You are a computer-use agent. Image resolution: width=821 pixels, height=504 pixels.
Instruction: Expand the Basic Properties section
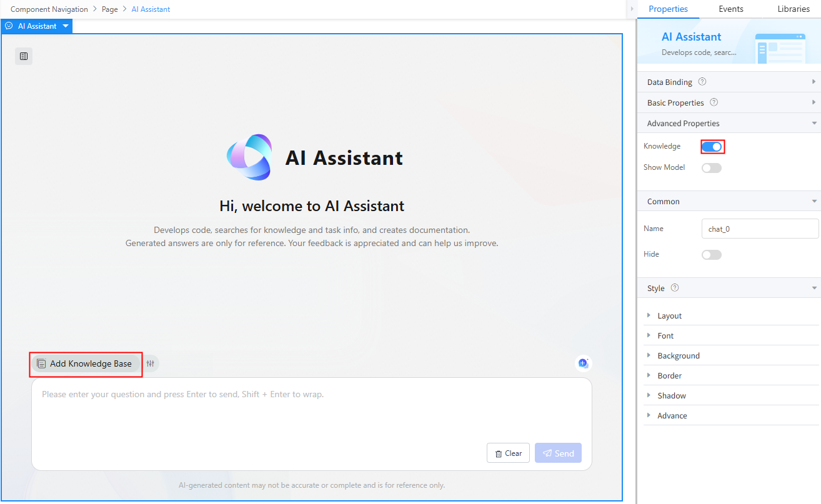729,102
